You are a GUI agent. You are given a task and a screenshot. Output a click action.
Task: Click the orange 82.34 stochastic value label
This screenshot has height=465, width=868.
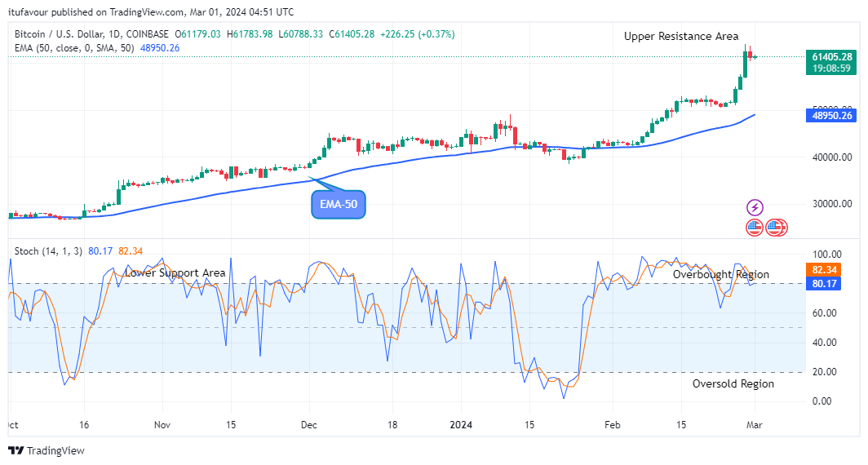tap(832, 269)
